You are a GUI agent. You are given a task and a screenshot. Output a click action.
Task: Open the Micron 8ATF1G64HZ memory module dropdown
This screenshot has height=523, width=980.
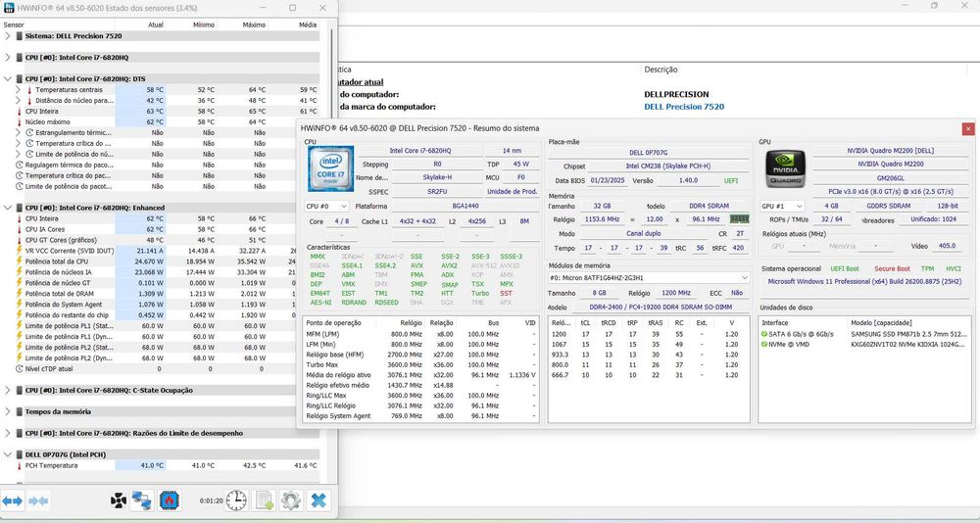click(x=649, y=277)
